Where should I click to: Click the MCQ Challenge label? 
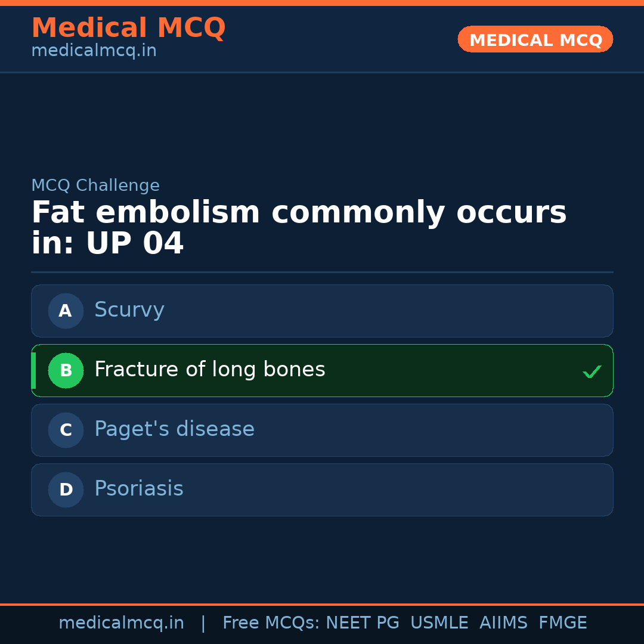[x=95, y=185]
